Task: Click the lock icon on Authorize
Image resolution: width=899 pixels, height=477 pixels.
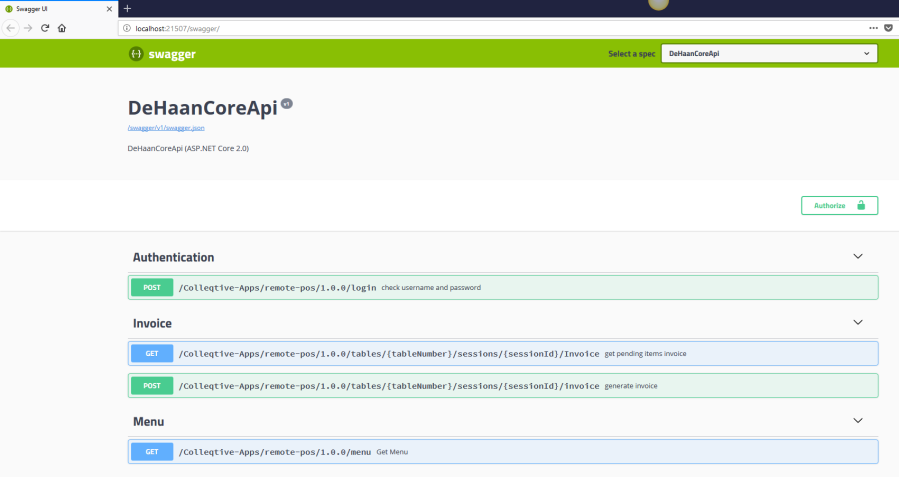Action: click(x=861, y=205)
